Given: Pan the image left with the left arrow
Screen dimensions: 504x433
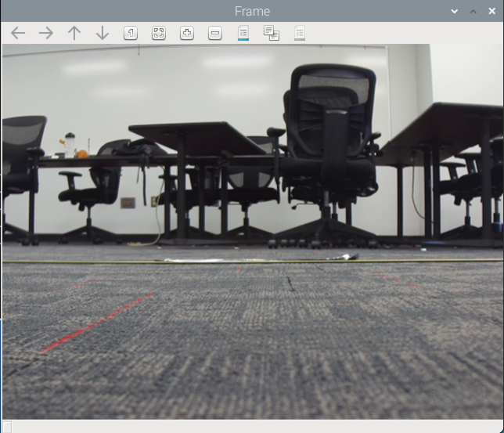Looking at the screenshot, I should coord(18,33).
